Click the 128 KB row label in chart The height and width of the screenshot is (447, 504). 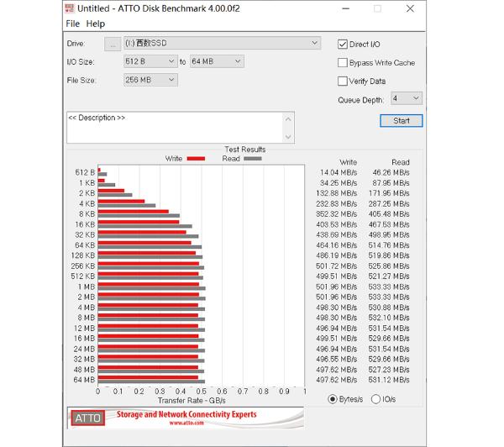83,255
